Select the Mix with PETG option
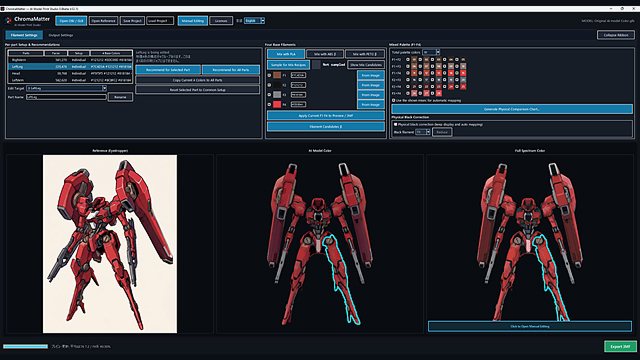 coord(364,54)
